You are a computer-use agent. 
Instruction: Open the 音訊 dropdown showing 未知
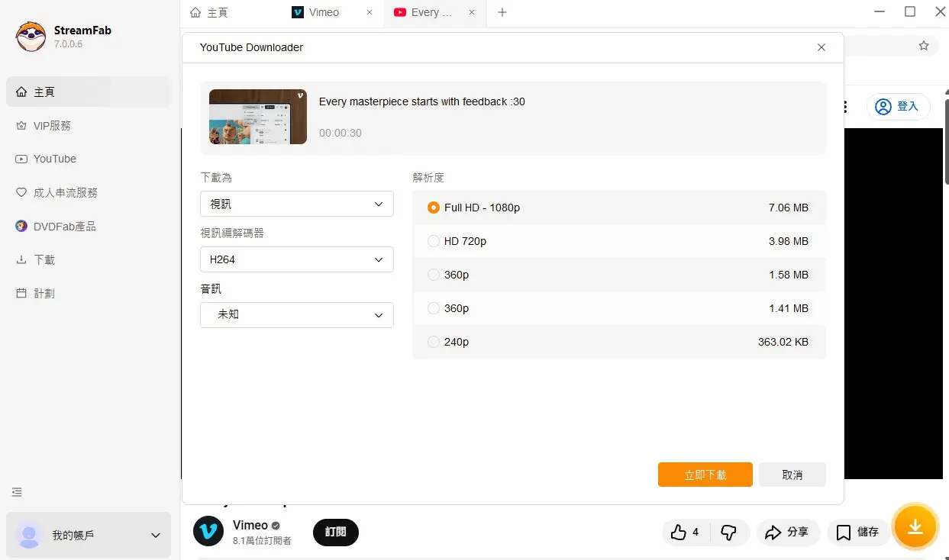tap(297, 314)
